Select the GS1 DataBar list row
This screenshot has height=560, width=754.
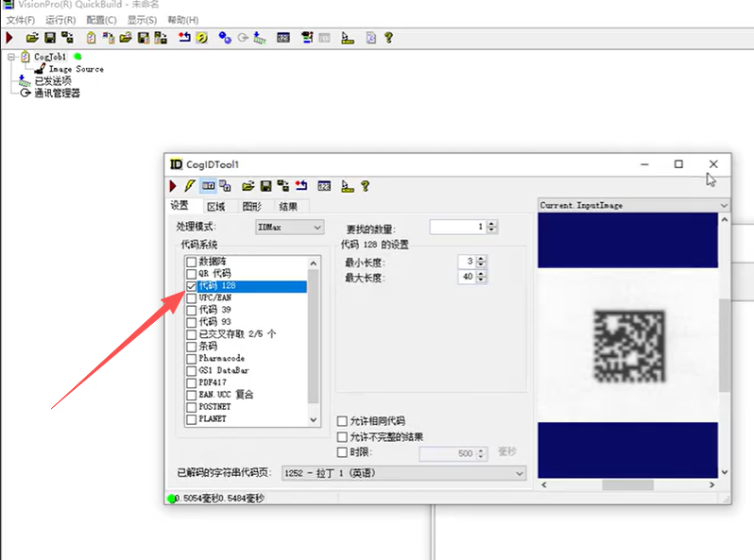click(x=247, y=370)
